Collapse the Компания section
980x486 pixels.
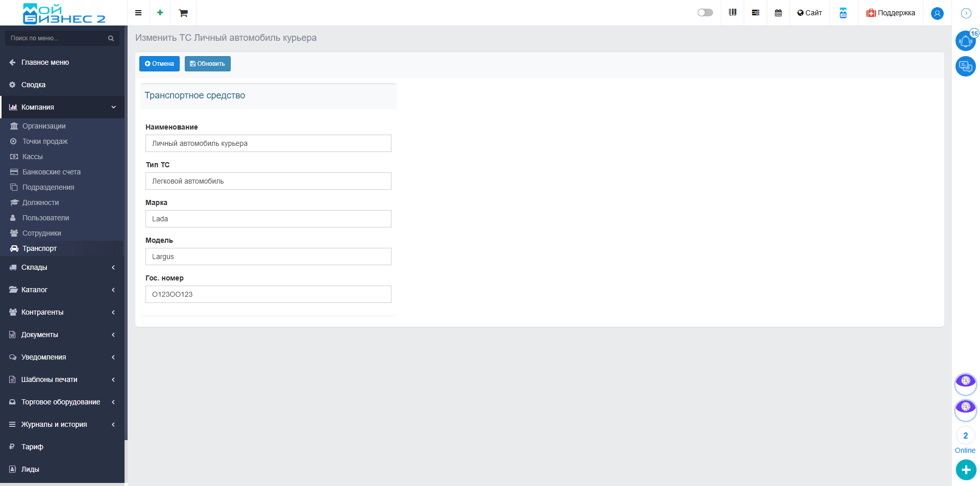tap(62, 107)
